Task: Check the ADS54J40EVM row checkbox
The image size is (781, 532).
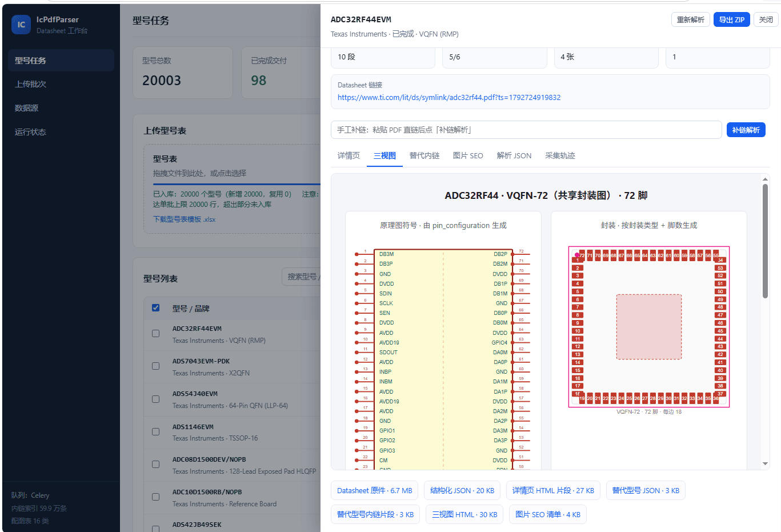Action: click(x=155, y=399)
